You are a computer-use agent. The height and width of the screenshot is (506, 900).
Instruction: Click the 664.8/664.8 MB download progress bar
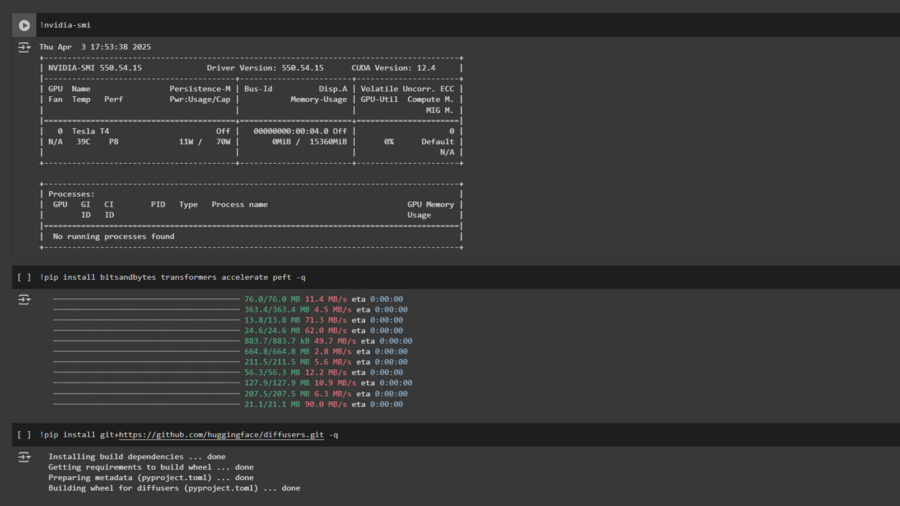(146, 352)
